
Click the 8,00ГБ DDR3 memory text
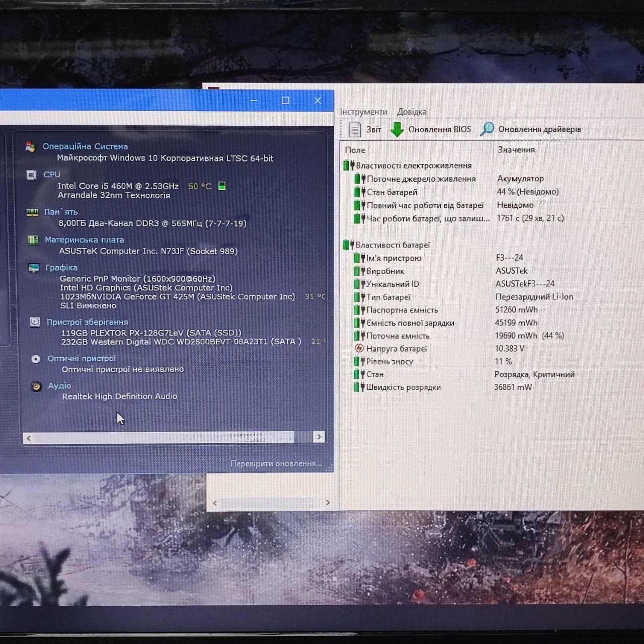(152, 223)
